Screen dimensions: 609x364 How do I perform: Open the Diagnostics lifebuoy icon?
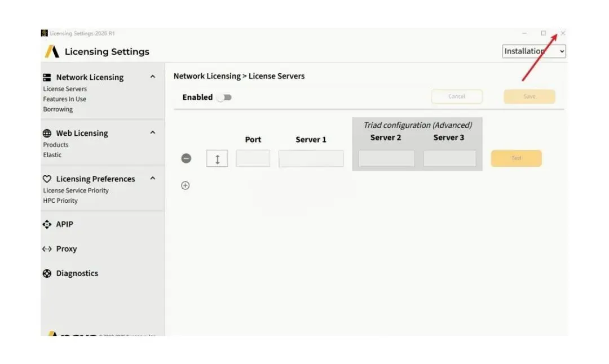[x=47, y=273]
